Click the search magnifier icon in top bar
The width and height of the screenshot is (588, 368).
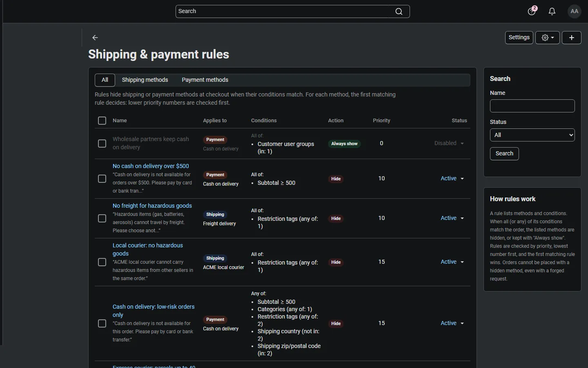tap(399, 11)
